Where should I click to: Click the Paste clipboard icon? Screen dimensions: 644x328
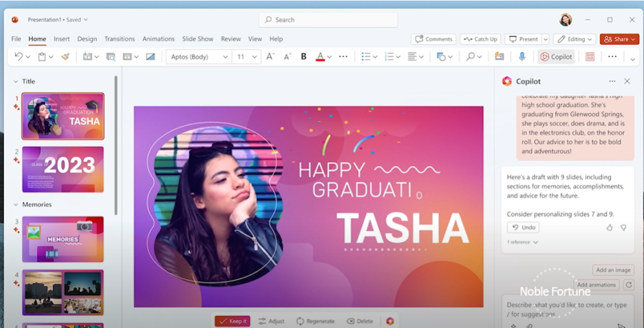coord(41,57)
